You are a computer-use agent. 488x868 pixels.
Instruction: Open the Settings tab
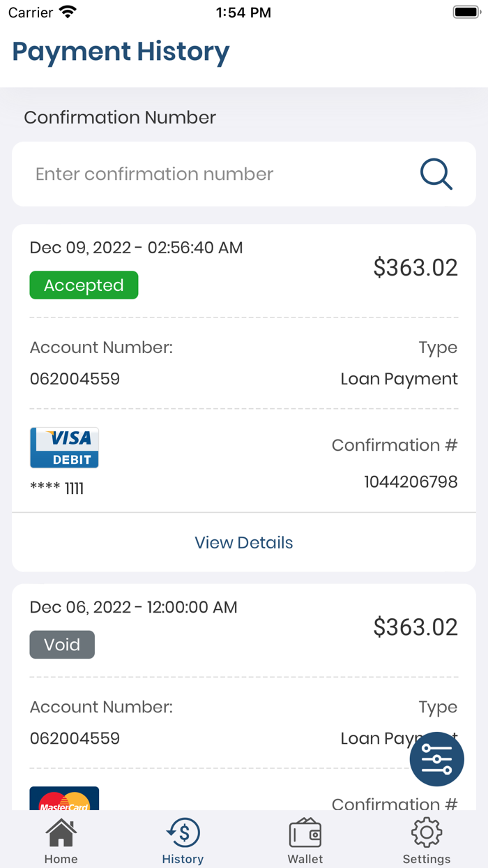[426, 839]
